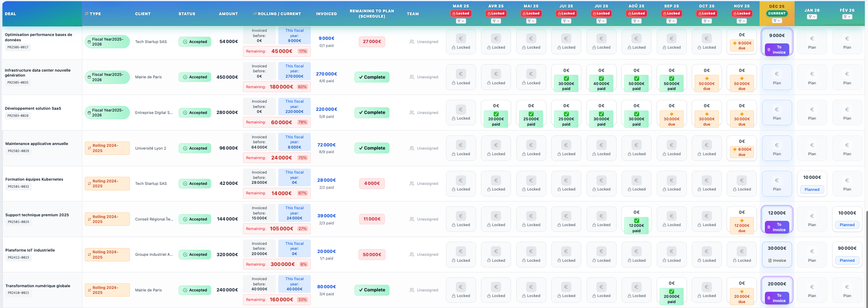
Task: Click the red Locked badge under MAR 25
Action: (x=461, y=13)
